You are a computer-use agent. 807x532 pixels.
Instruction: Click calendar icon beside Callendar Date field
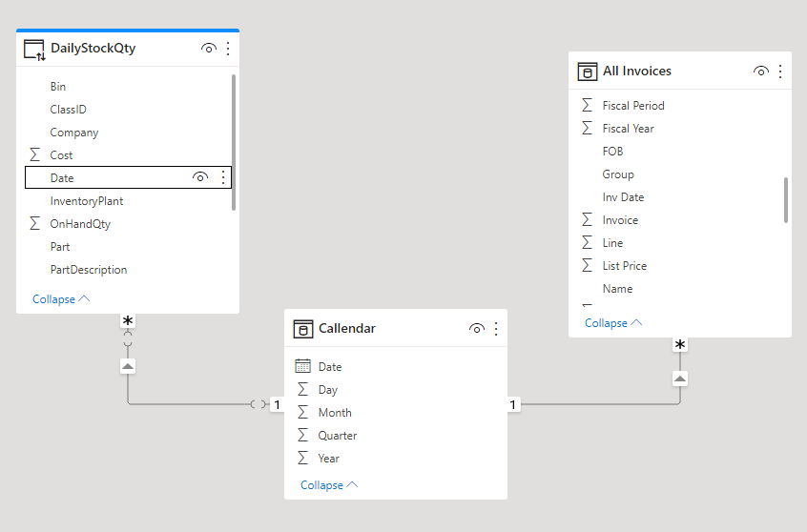pyautogui.click(x=302, y=366)
